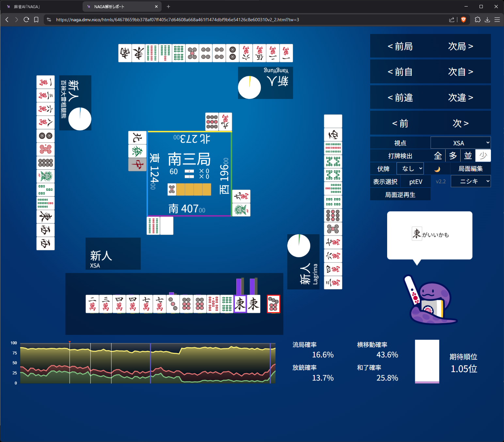Image resolution: width=504 pixels, height=442 pixels.
Task: Select the 多 discard detection option
Action: [x=453, y=156]
